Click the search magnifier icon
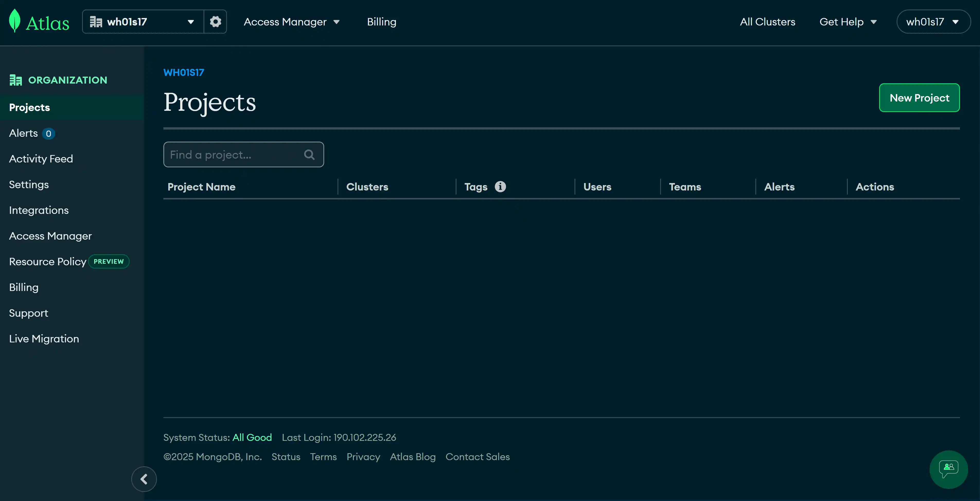Viewport: 980px width, 501px height. (x=309, y=155)
